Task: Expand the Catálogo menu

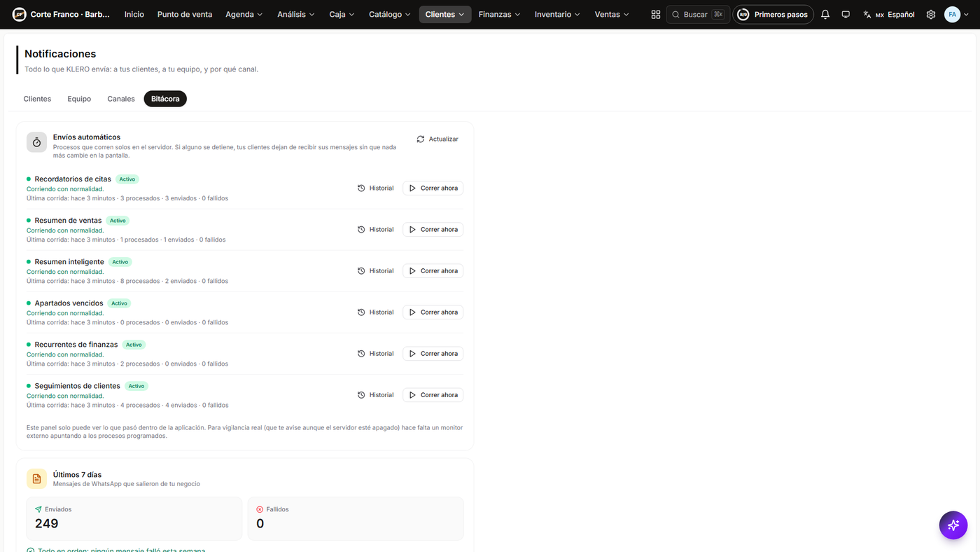Action: click(389, 14)
